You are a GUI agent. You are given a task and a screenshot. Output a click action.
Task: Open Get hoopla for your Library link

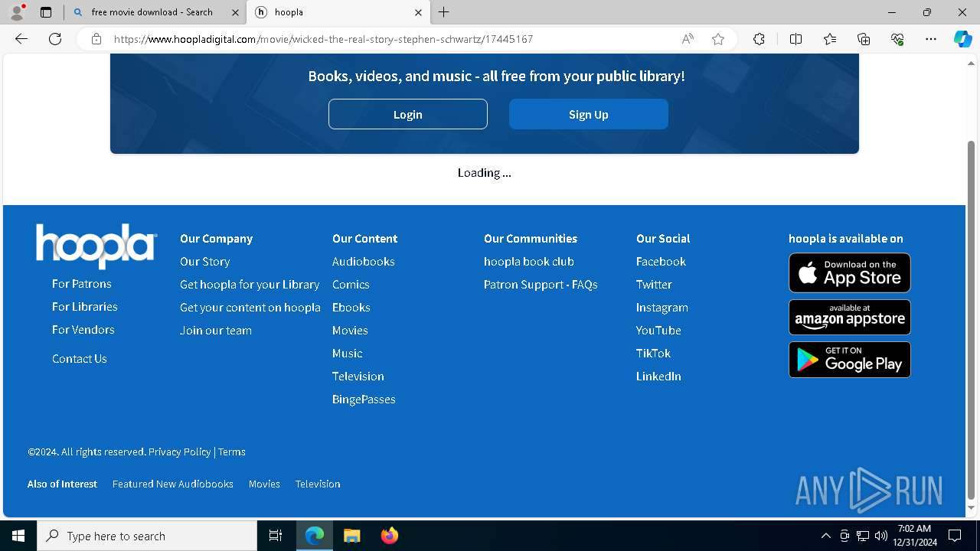tap(250, 284)
